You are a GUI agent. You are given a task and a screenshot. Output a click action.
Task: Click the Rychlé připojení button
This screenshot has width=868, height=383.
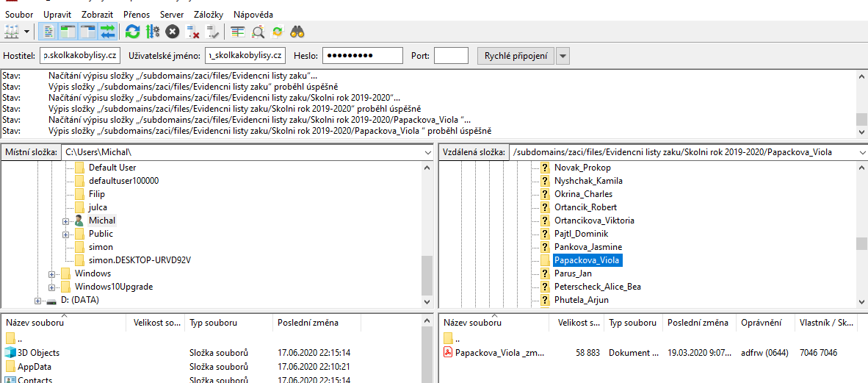tap(515, 56)
